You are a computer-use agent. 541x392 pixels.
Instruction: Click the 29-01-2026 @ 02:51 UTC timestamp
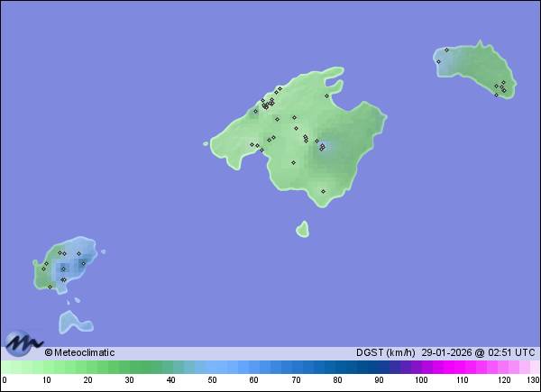click(480, 352)
